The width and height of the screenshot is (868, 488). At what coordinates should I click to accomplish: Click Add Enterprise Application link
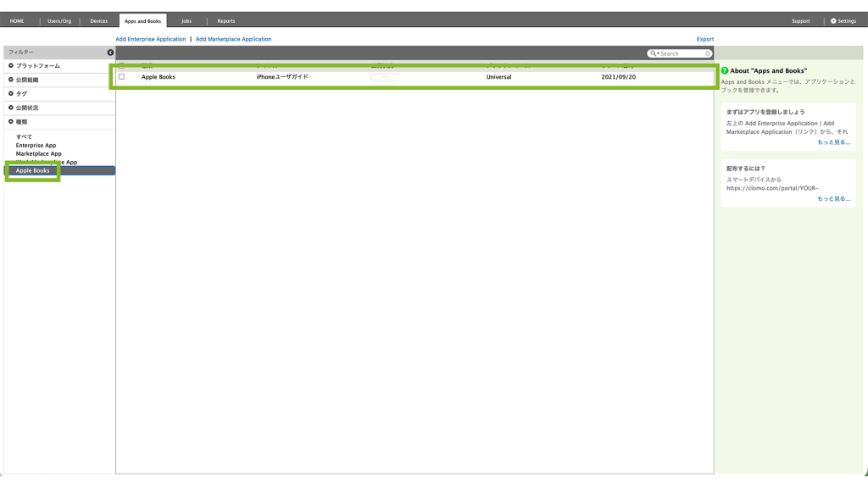pos(150,39)
